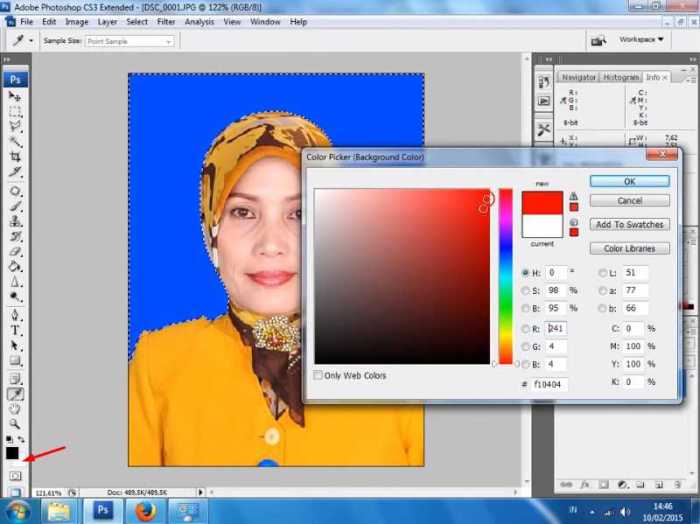
Task: Select the Eyedropper tool in toolbox
Action: (x=15, y=394)
